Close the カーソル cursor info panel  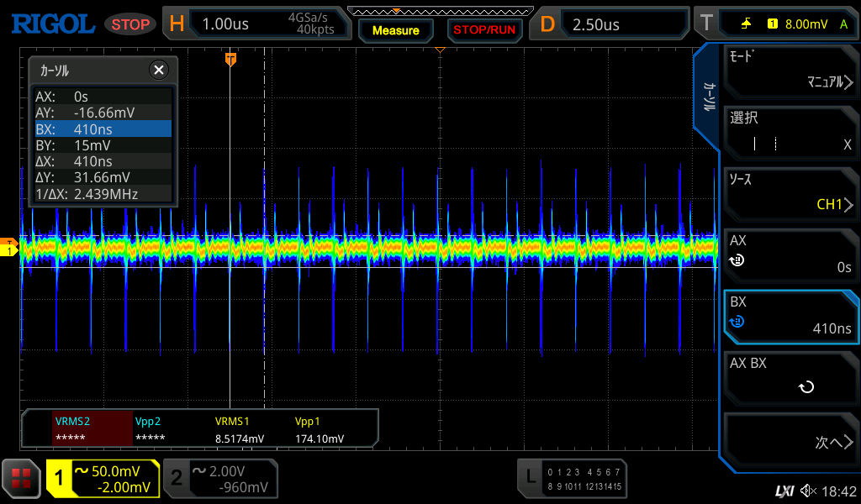[158, 70]
